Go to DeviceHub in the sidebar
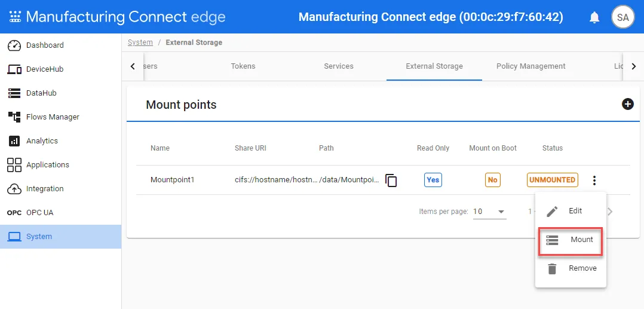This screenshot has height=309, width=644. 61,69
